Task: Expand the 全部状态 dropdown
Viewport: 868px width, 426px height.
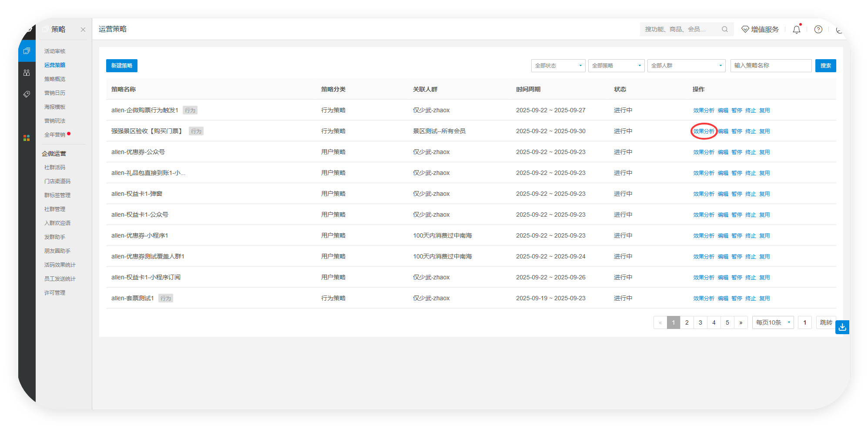Action: [558, 66]
